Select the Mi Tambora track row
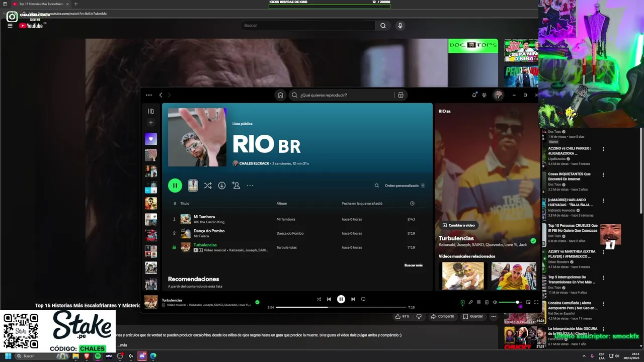 point(297,219)
